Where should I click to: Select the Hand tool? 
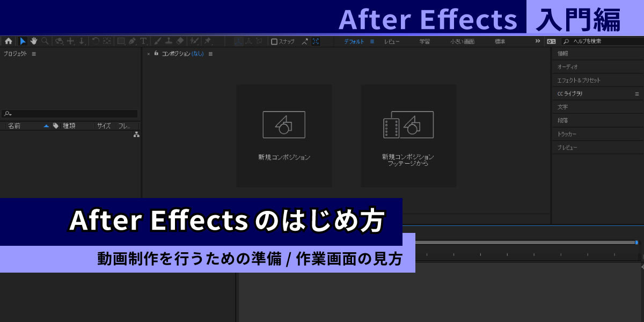pyautogui.click(x=34, y=41)
